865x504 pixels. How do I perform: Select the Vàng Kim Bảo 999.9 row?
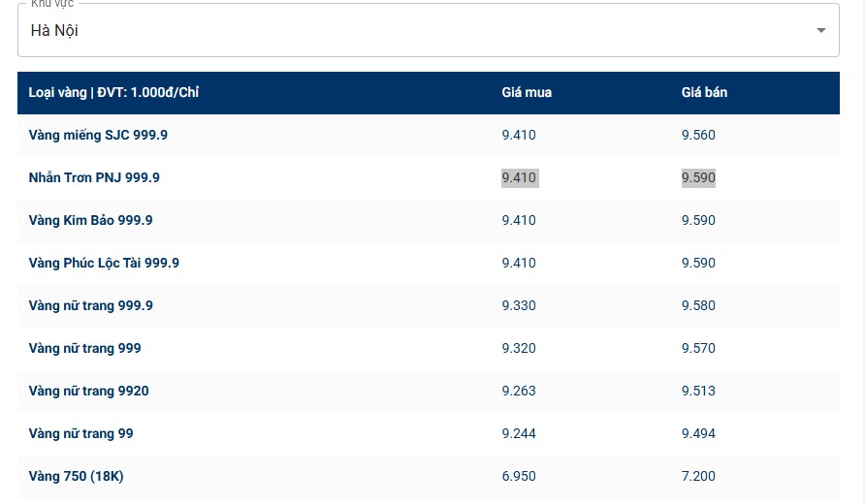point(90,220)
